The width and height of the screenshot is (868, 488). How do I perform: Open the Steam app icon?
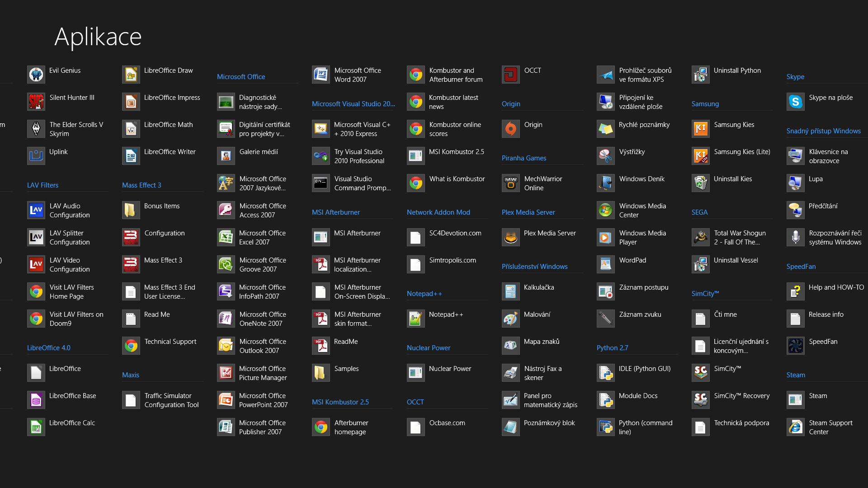[796, 400]
